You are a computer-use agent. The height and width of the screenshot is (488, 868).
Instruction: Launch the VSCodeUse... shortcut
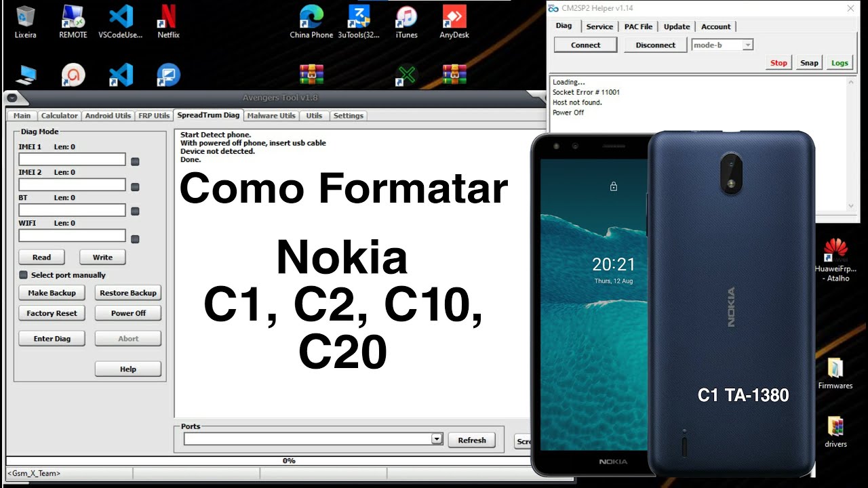(x=121, y=22)
